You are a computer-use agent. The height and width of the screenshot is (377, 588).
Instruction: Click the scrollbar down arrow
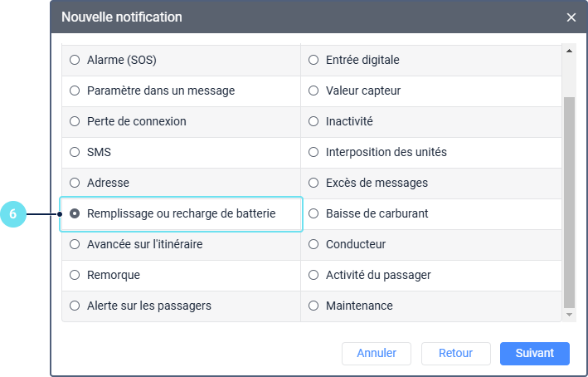pyautogui.click(x=569, y=315)
